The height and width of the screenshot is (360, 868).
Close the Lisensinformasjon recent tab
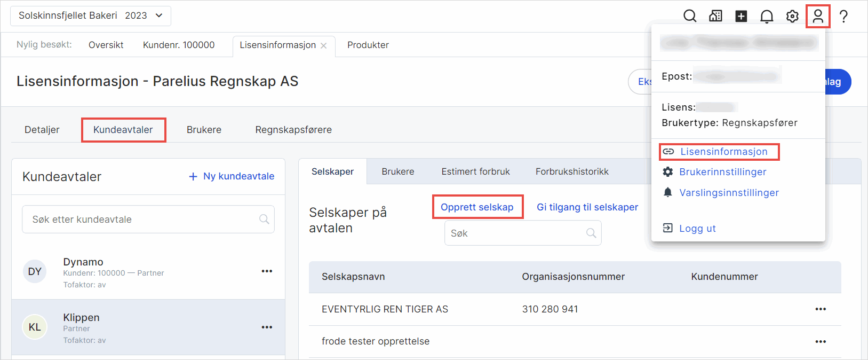[324, 45]
